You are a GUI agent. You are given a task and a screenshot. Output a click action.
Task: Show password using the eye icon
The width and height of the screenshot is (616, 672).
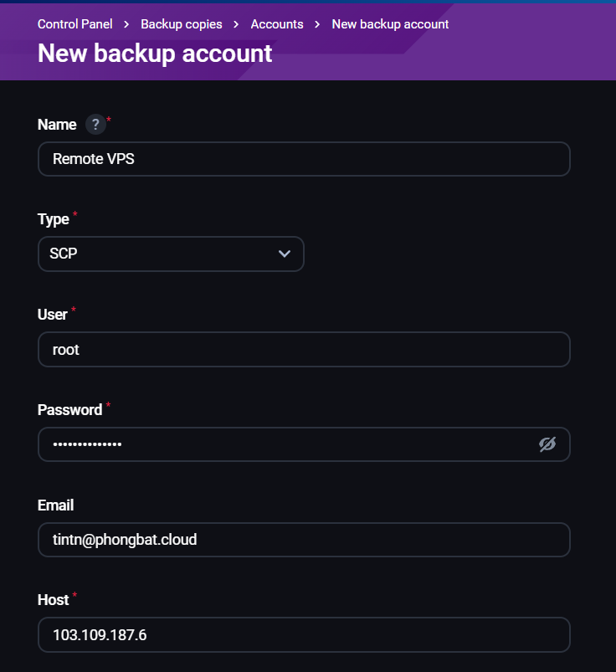coord(547,444)
